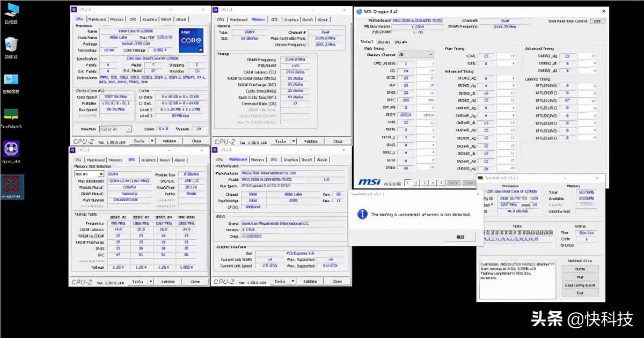Switch to Mainboard tab in the top-left CPU-Z window
The height and width of the screenshot is (338, 644).
click(x=97, y=19)
